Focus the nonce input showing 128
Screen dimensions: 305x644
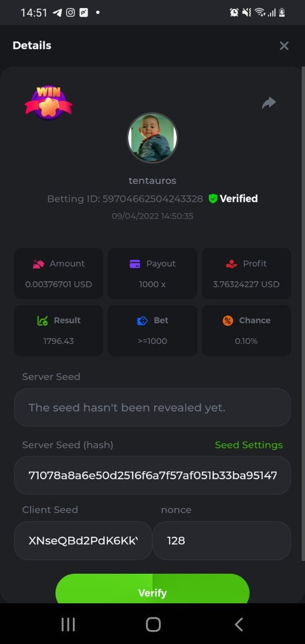222,540
